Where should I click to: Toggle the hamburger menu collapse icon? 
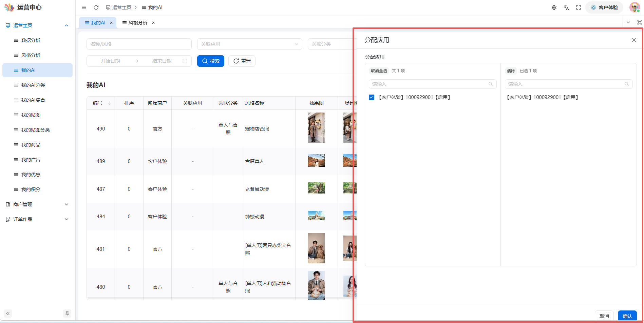pyautogui.click(x=84, y=7)
